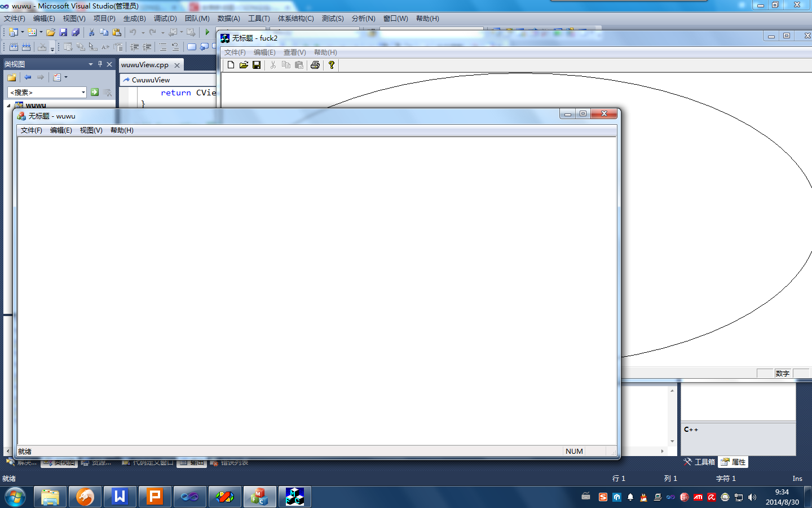Select the wuwuView.cpp editor tab
Screen dimensions: 812x508
(x=145, y=65)
